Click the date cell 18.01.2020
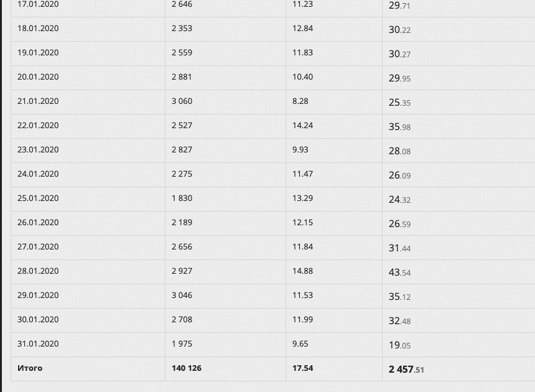The width and height of the screenshot is (535, 392). pos(38,29)
